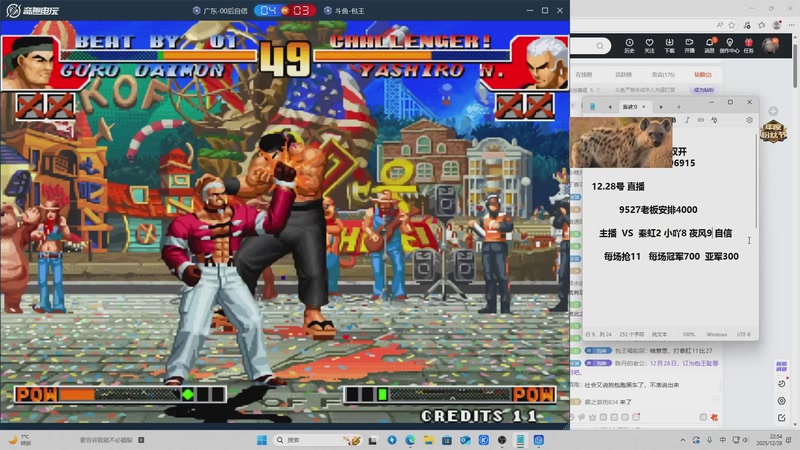Viewport: 800px width, 450px height.
Task: Click the UTF-8 encoding in notepad status bar
Action: coord(744,334)
